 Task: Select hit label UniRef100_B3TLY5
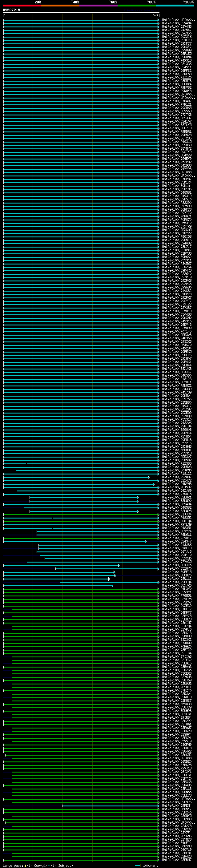[x=177, y=125]
